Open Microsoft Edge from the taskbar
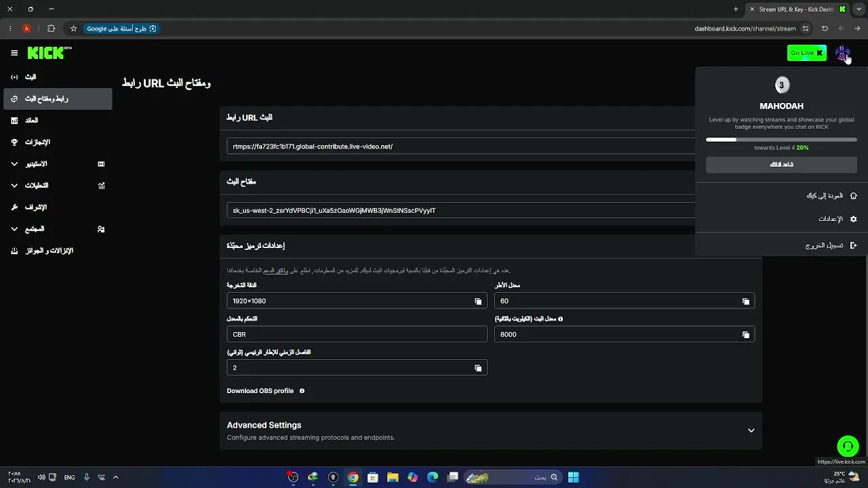Screen dimensions: 868x488 tap(433, 477)
